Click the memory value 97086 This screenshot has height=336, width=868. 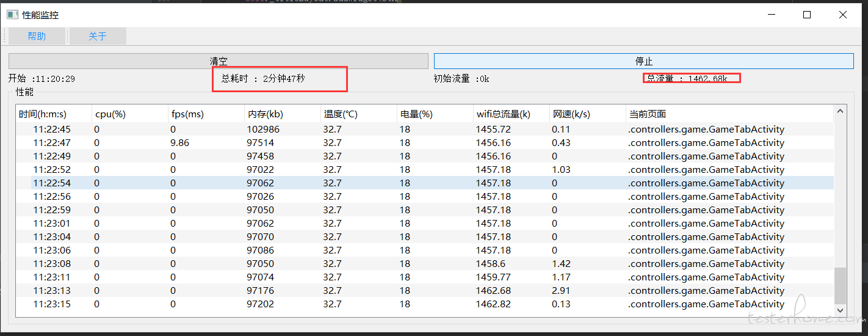coord(261,250)
